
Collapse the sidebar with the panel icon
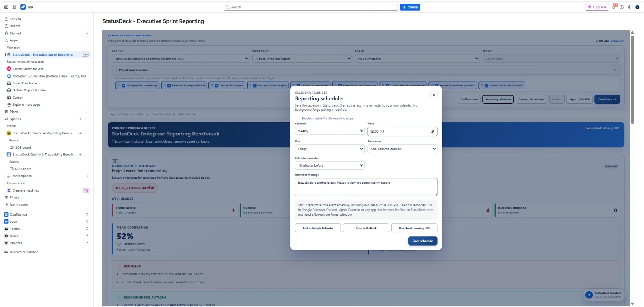click(6, 7)
